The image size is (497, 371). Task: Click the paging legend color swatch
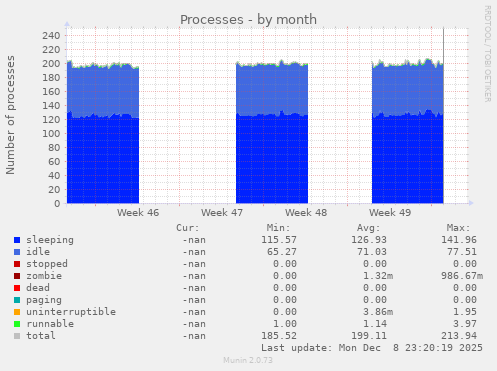click(x=17, y=300)
